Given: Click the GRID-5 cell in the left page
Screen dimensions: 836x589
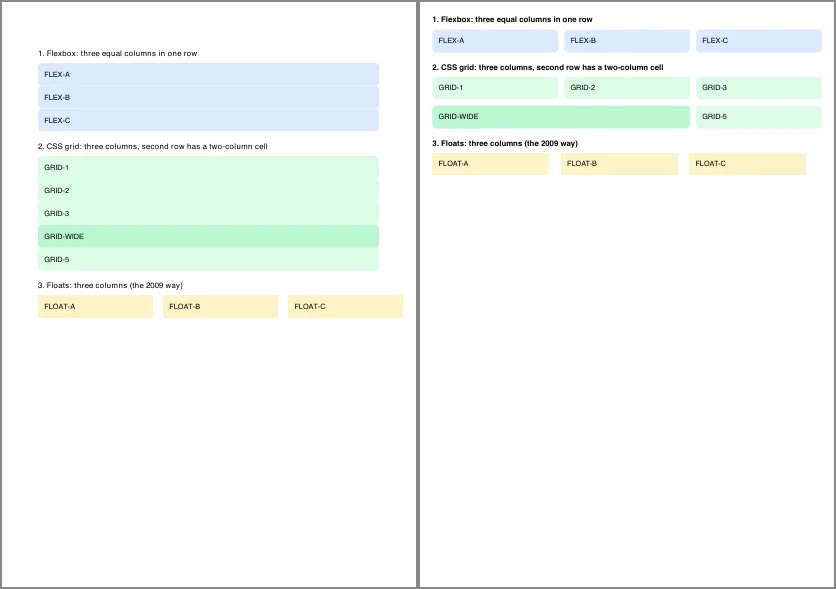Looking at the screenshot, I should [x=208, y=259].
